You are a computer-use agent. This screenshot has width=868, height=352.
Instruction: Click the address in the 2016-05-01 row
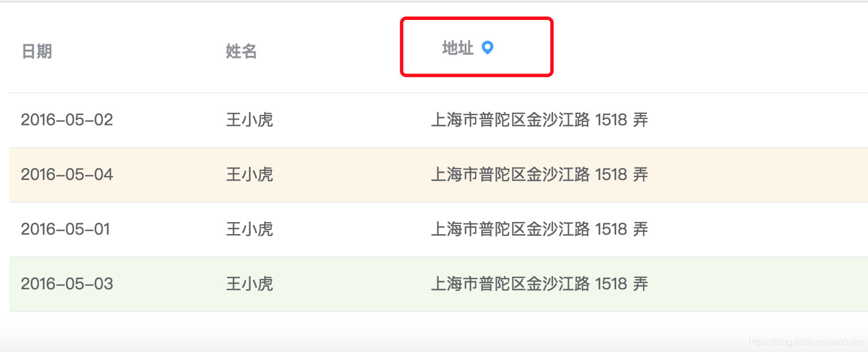539,229
